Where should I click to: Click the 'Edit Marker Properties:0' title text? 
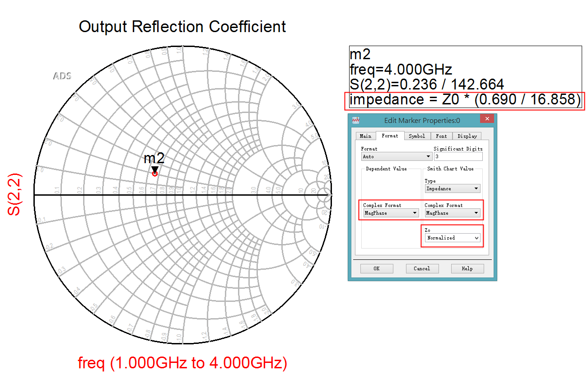tap(422, 120)
